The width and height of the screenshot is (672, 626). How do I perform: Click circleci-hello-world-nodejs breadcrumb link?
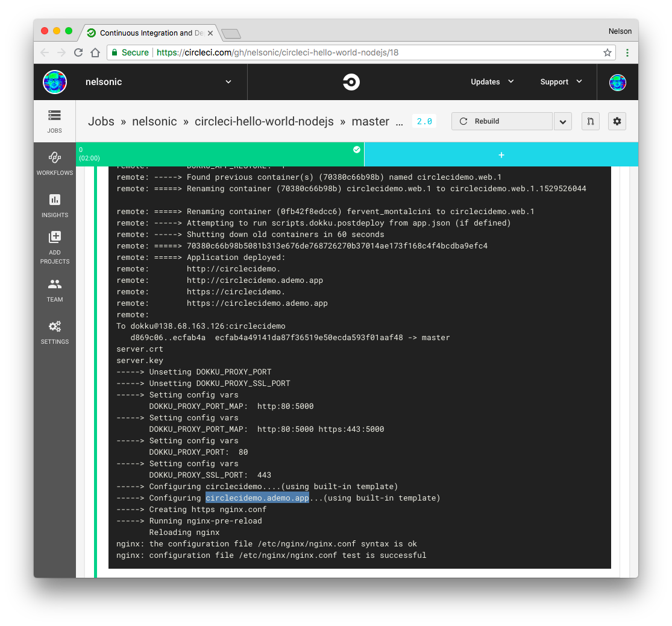[x=264, y=121]
